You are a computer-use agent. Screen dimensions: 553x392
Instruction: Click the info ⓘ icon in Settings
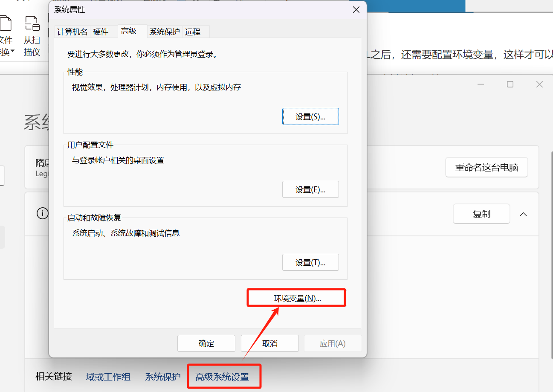pos(42,213)
